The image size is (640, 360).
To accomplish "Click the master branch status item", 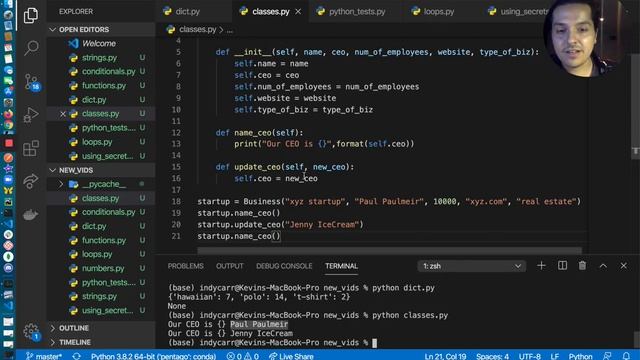I will (43, 356).
